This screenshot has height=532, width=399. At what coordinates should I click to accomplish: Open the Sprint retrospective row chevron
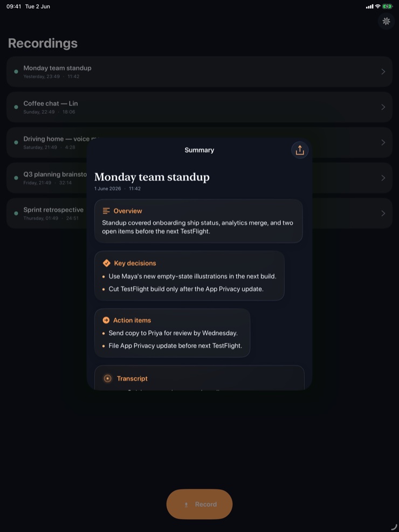383,213
